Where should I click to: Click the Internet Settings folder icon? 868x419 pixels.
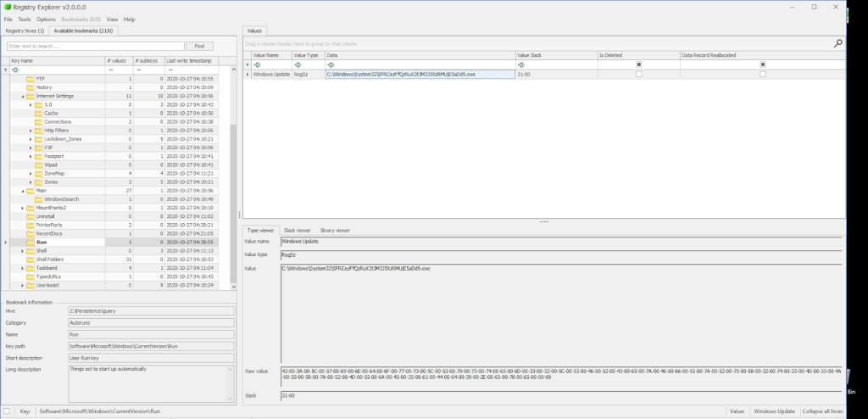point(30,96)
